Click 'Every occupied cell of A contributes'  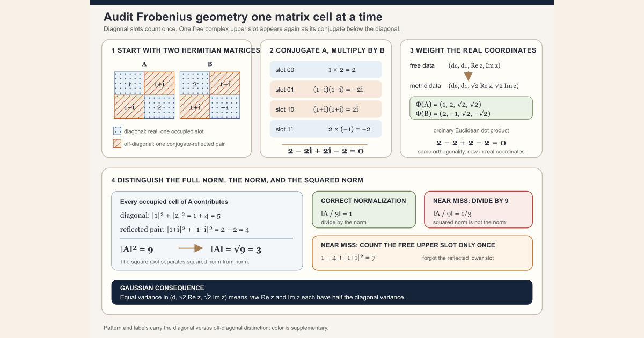point(174,202)
